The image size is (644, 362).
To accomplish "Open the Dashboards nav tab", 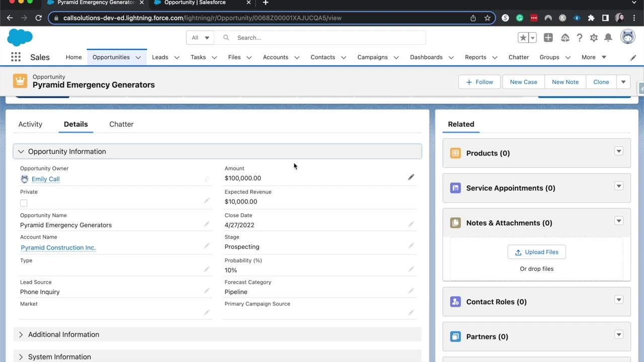I will click(426, 57).
